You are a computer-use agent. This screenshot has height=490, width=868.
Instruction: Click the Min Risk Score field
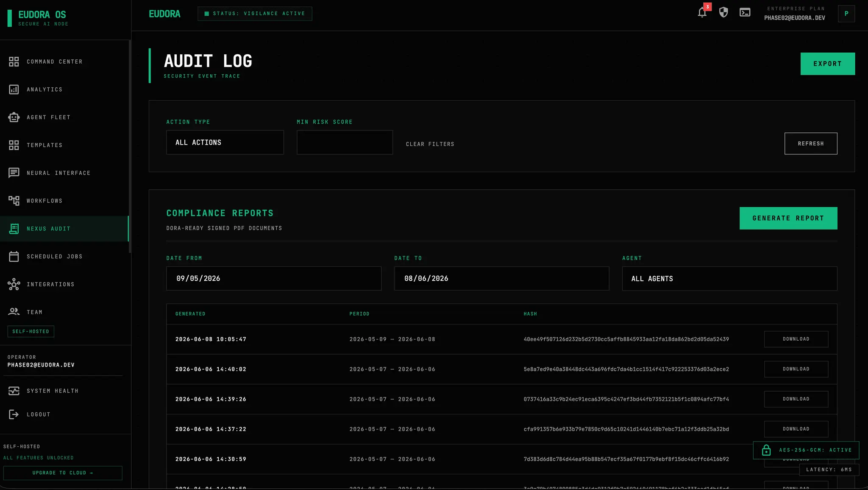pyautogui.click(x=345, y=143)
